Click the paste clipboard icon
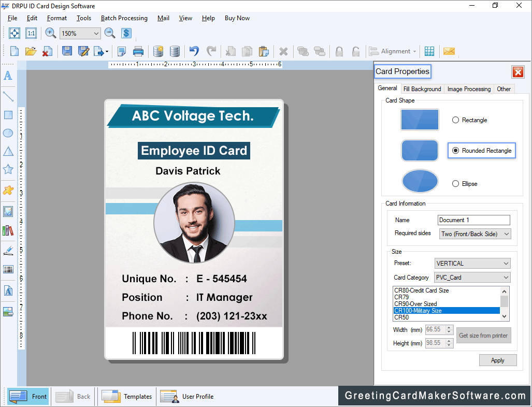The height and width of the screenshot is (407, 532). coord(264,51)
